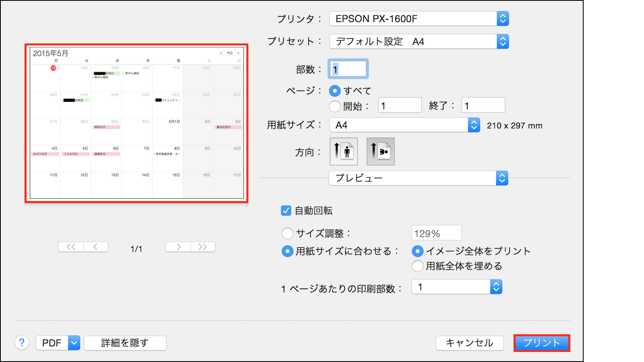This screenshot has height=362, width=644.
Task: Go to next preview page
Action: pyautogui.click(x=178, y=247)
